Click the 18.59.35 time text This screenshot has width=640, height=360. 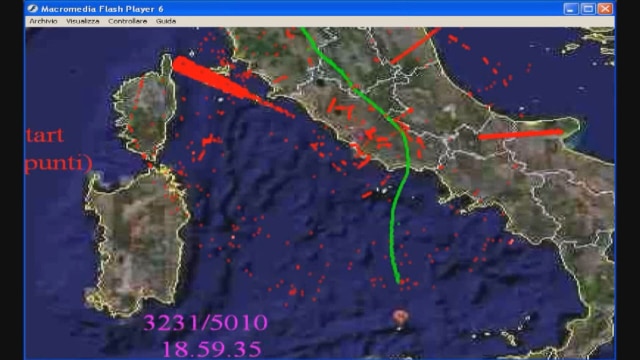tap(211, 349)
